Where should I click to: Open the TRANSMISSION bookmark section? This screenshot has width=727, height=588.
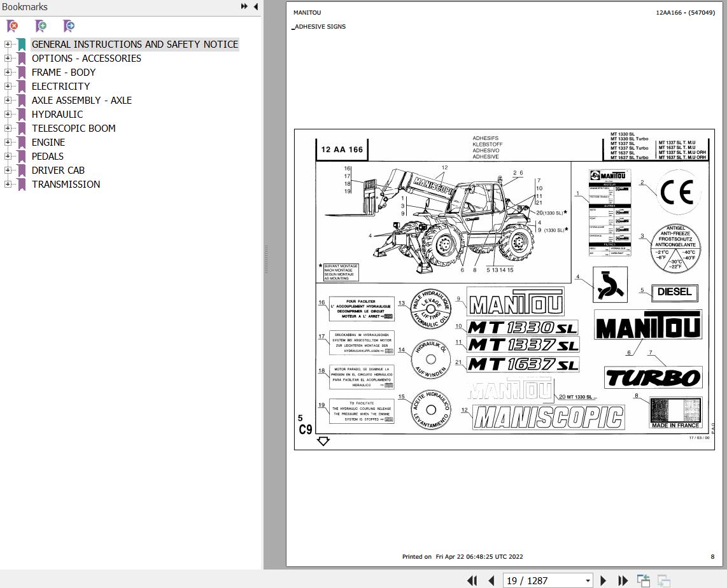pos(66,184)
